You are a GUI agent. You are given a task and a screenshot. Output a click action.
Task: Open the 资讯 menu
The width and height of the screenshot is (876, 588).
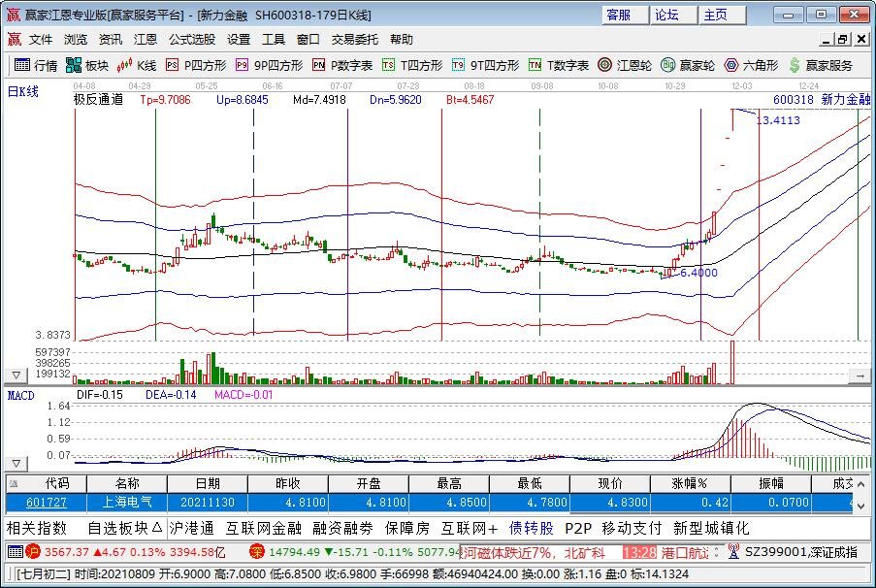click(110, 39)
